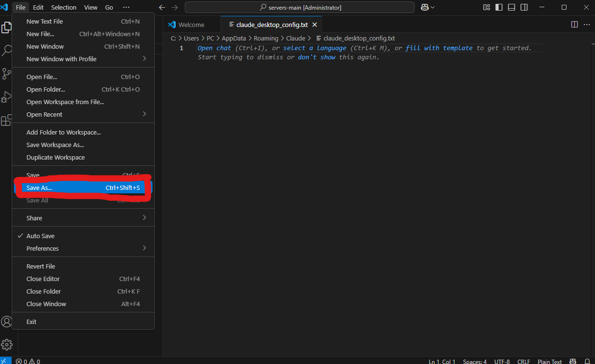Open the Selection menu

point(64,7)
